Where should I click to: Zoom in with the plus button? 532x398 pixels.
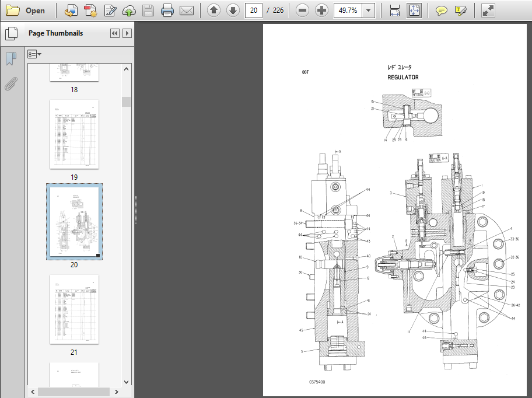coord(321,11)
